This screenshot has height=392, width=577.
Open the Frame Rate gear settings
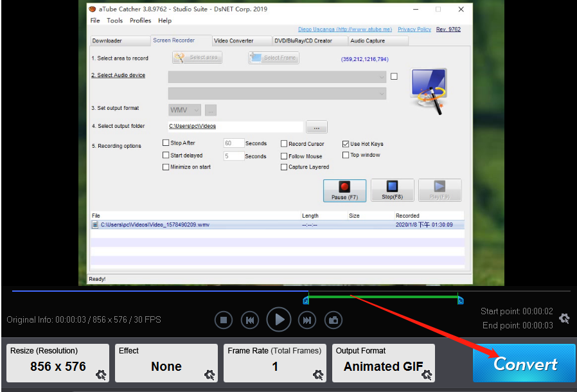click(x=318, y=375)
